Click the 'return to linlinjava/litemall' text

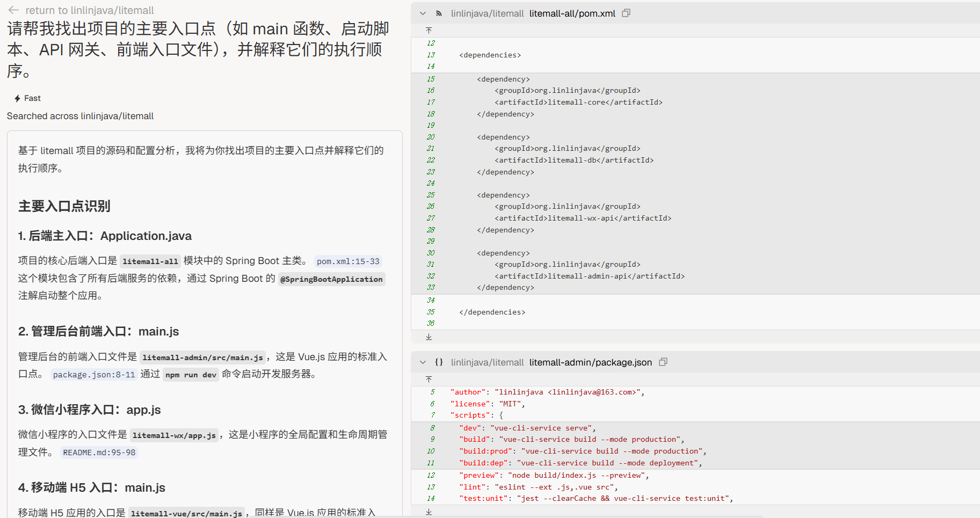click(89, 10)
